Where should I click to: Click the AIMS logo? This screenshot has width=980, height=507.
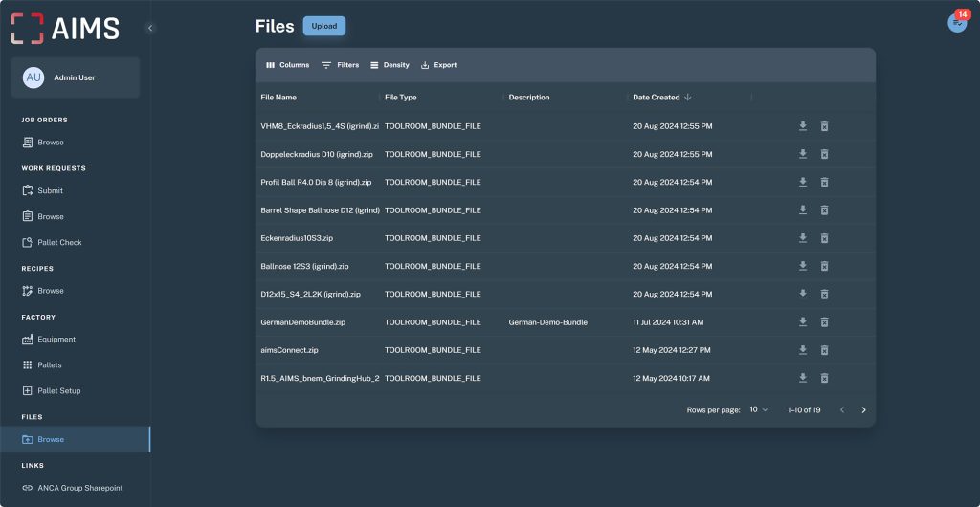[x=65, y=29]
